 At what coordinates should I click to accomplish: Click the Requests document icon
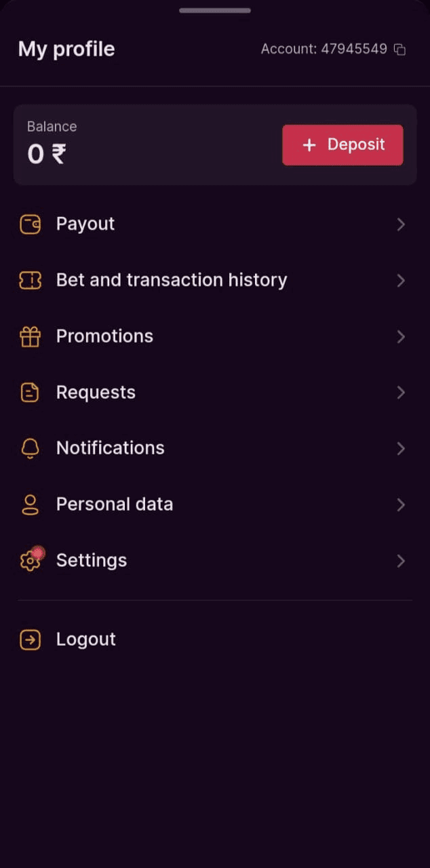pos(30,392)
